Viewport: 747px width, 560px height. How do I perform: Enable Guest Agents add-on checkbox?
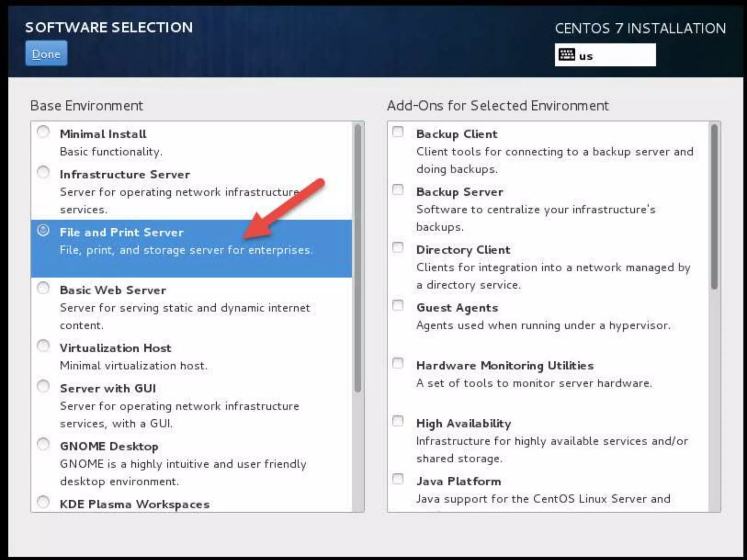(x=398, y=305)
